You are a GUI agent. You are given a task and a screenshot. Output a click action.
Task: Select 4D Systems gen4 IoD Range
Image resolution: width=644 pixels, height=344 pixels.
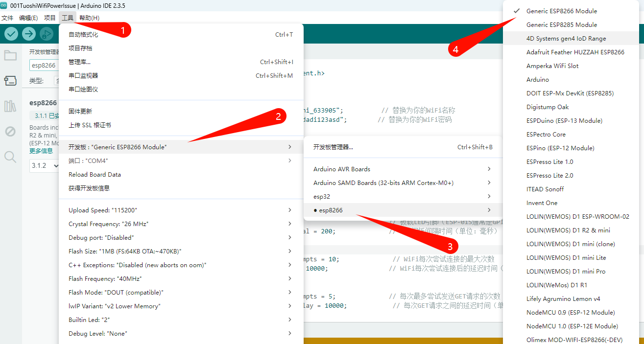pos(571,39)
